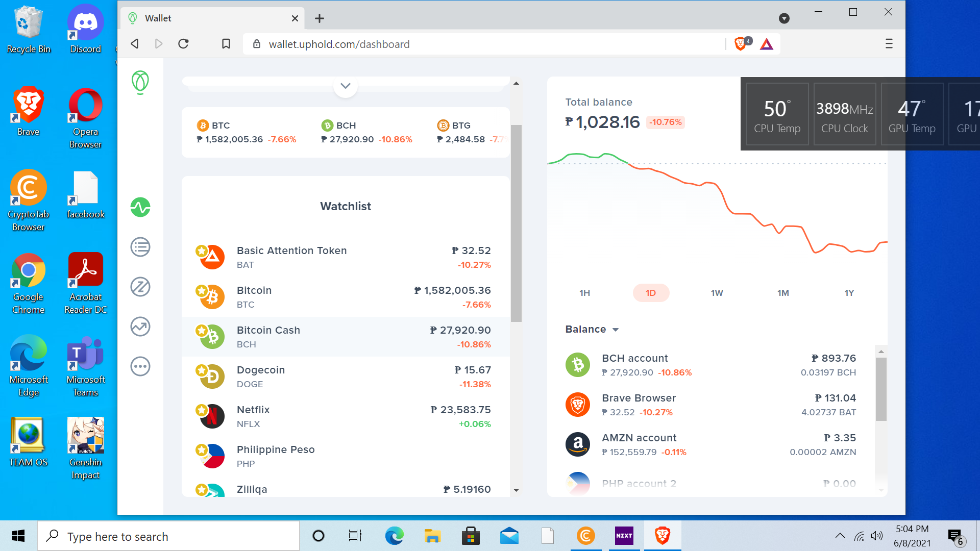Toggle favorite star on Zilliqa row

pyautogui.click(x=202, y=489)
